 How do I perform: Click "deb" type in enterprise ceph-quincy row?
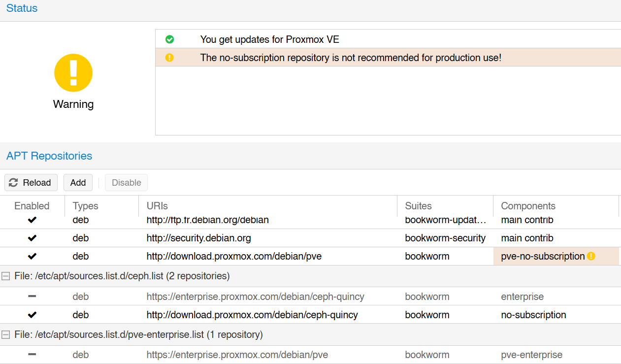tap(81, 297)
